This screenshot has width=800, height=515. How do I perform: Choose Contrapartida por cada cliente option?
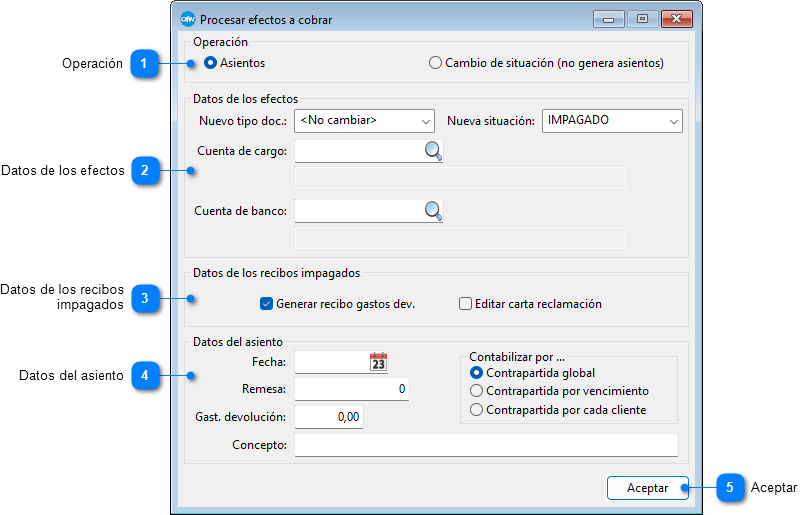(x=477, y=410)
